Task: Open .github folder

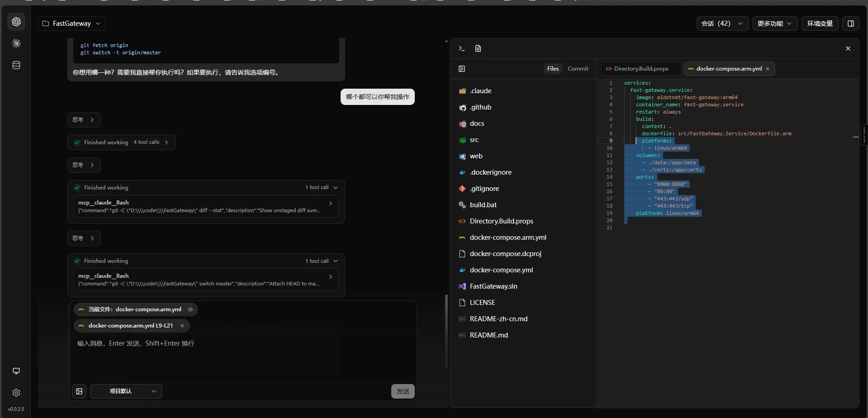Action: (x=523, y=107)
